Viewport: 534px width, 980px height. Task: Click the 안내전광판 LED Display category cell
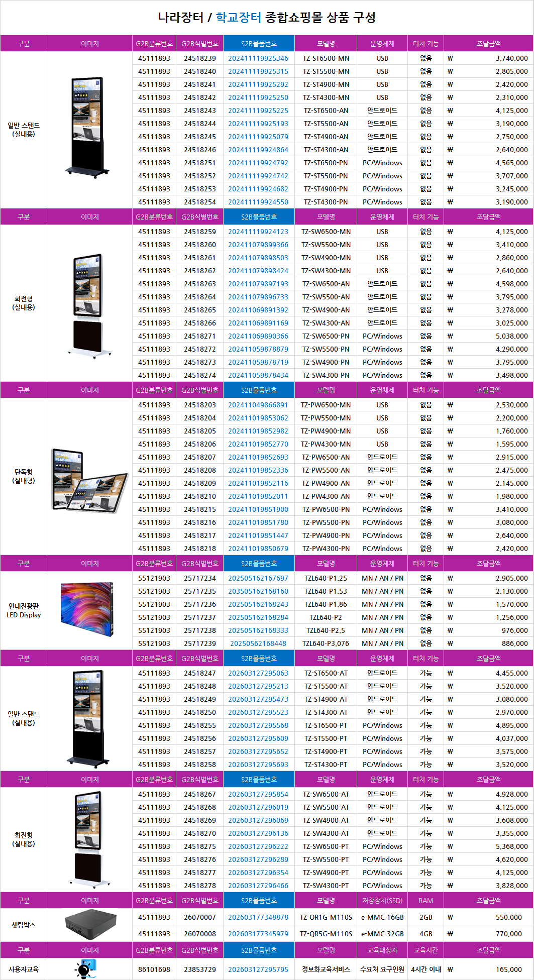(24, 610)
